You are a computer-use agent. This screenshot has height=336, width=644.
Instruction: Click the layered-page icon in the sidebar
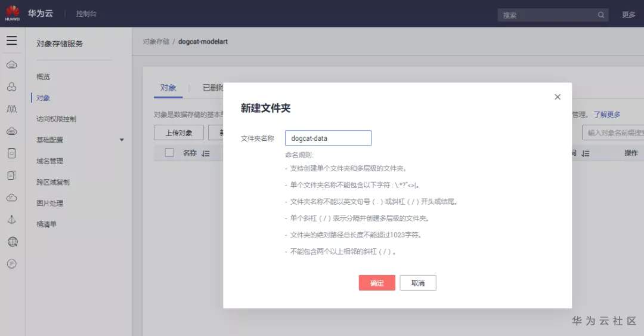[x=12, y=175]
